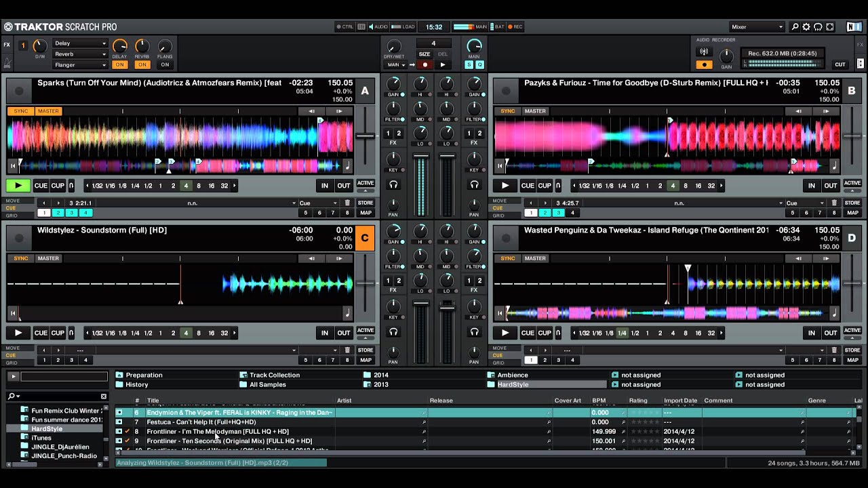Image resolution: width=868 pixels, height=488 pixels.
Task: Select hotcue 2 in Deck A
Action: (x=58, y=213)
